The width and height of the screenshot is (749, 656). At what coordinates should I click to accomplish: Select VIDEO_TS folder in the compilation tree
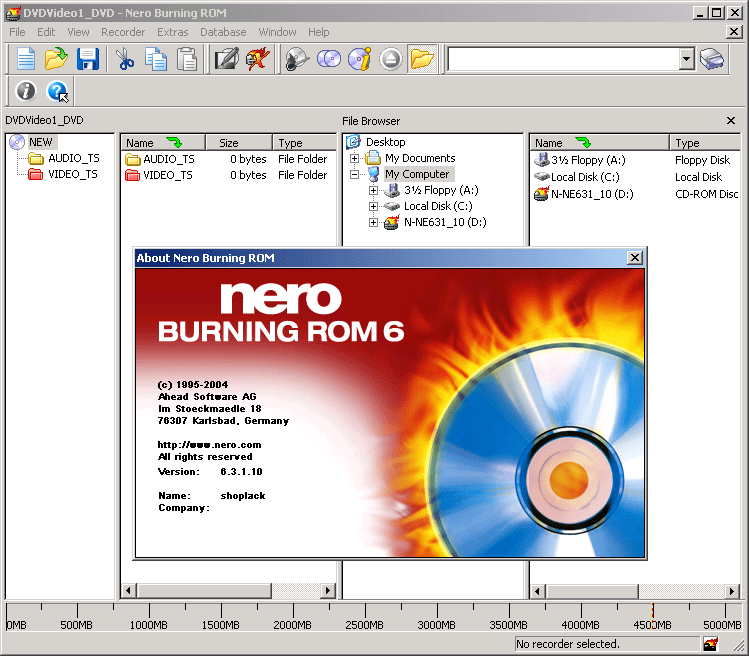[x=73, y=174]
